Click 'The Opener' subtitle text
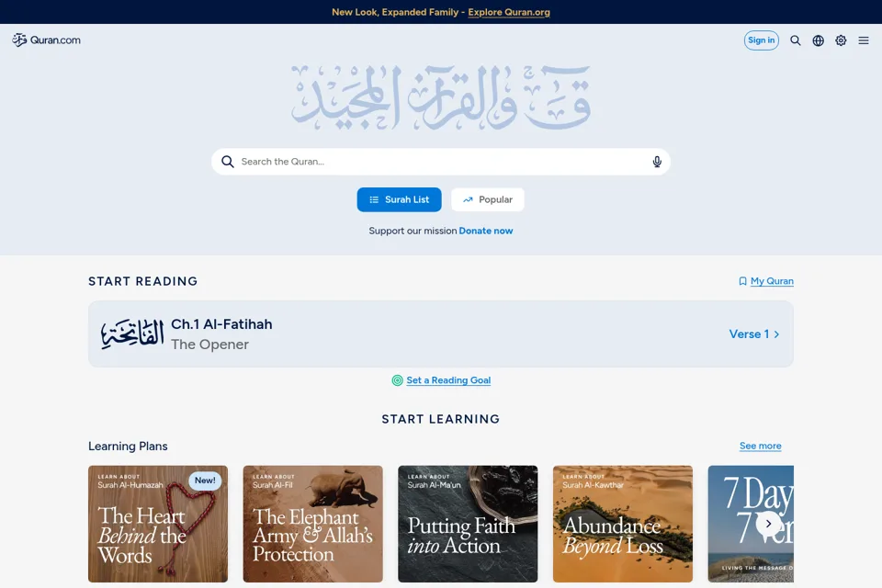The width and height of the screenshot is (882, 588). coord(209,345)
